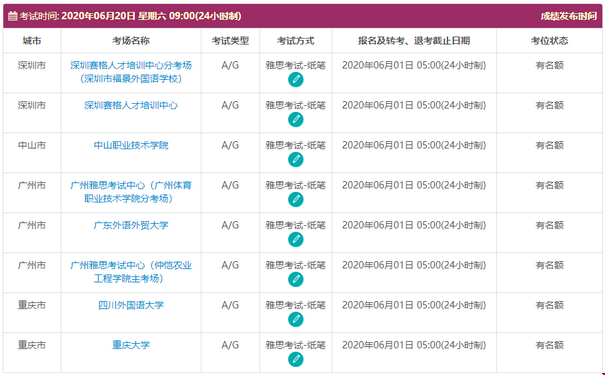Click 中山市 city cell
The height and width of the screenshot is (375, 605).
point(32,145)
